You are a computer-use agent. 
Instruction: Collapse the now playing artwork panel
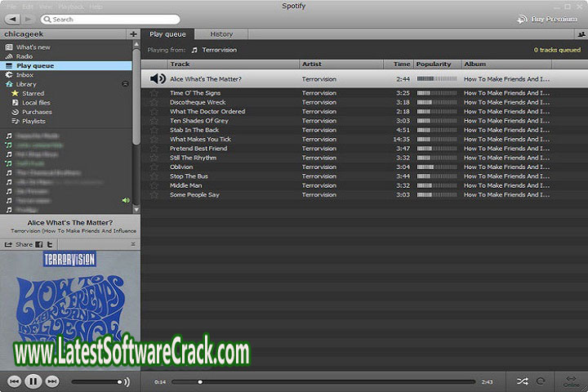pyautogui.click(x=133, y=244)
